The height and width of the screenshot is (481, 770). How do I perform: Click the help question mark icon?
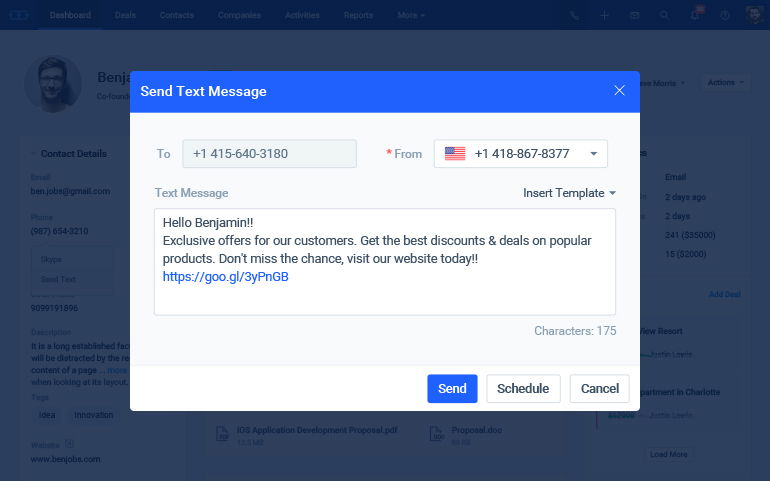725,16
